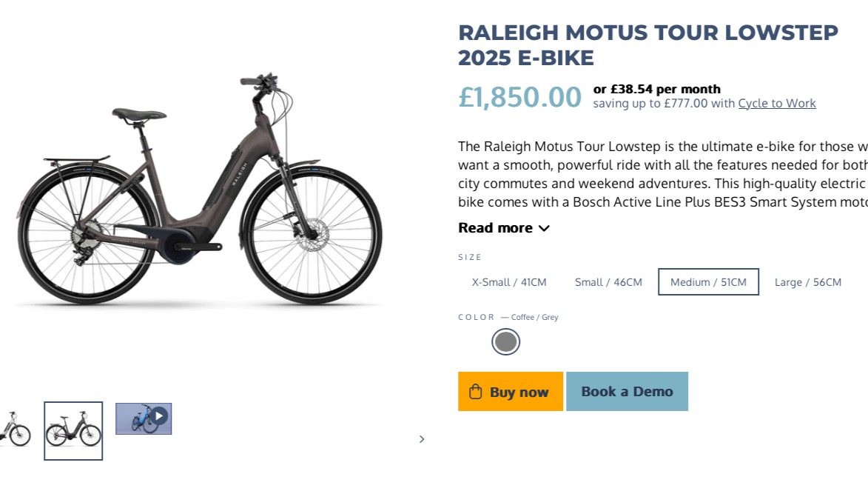Pick the Medium / 51CM size
868x491 pixels.
point(708,282)
